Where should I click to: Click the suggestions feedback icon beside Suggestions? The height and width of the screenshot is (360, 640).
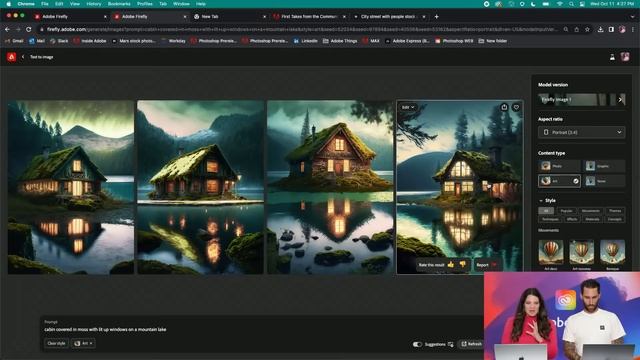(451, 344)
